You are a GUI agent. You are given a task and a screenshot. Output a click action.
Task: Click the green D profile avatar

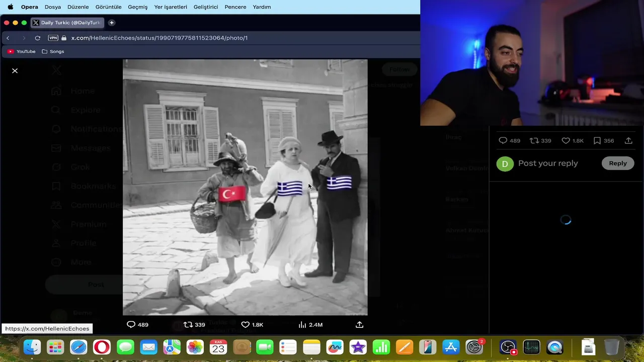pos(505,163)
